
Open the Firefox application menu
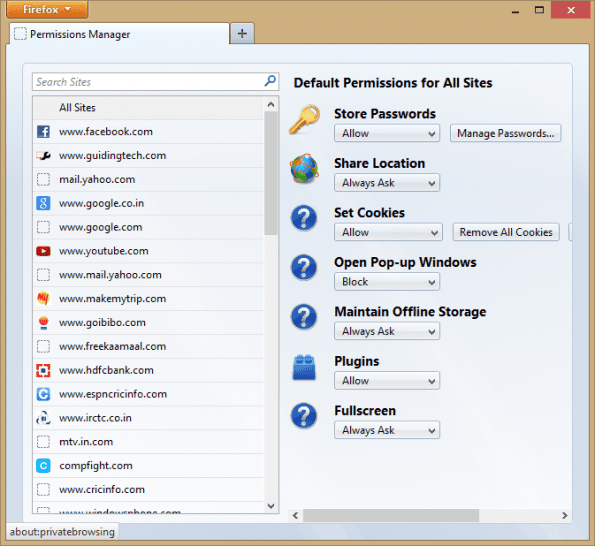pos(47,9)
